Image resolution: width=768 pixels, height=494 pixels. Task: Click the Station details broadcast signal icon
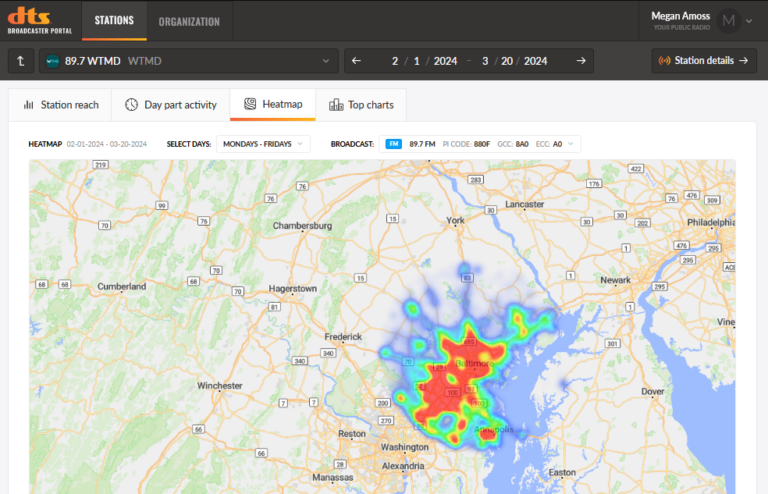[664, 61]
